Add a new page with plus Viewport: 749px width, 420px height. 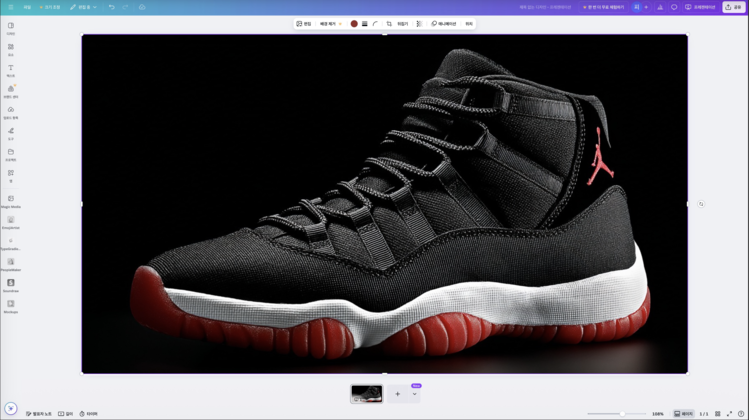397,394
